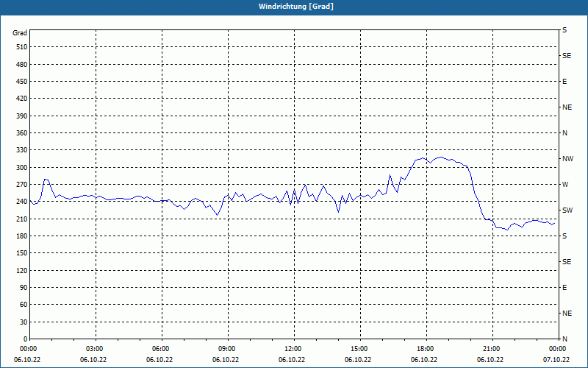Click the Windrichtung [Grad] chart title
588x368 pixels.
point(296,7)
